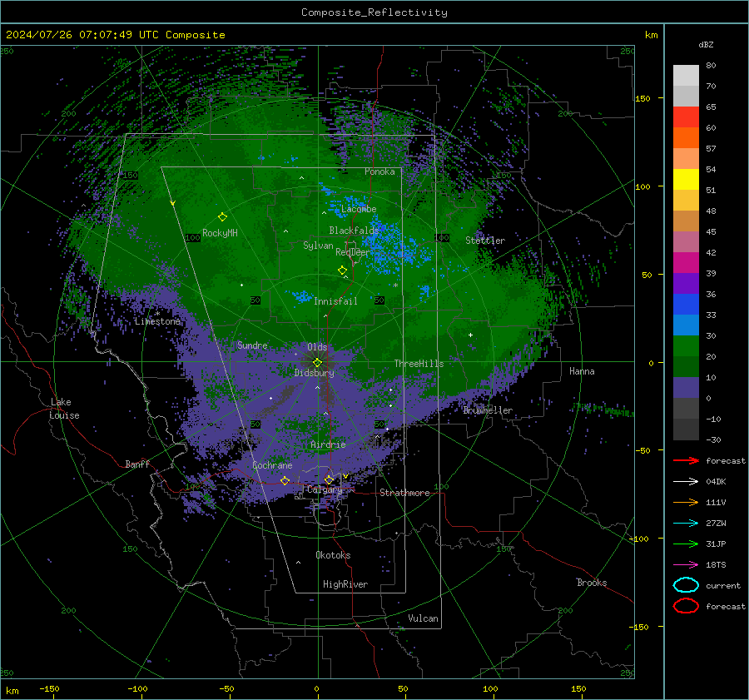
Task: Click the Composite_Reflectivity title
Action: tap(374, 12)
